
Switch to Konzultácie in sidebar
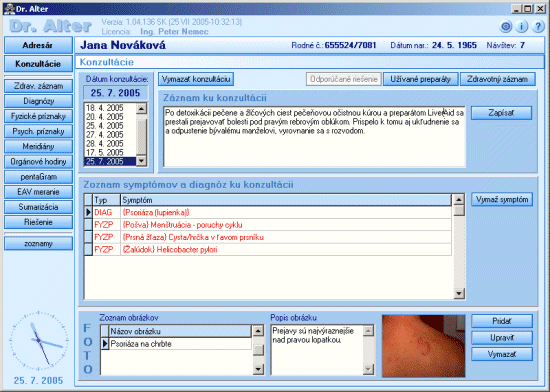tap(38, 64)
